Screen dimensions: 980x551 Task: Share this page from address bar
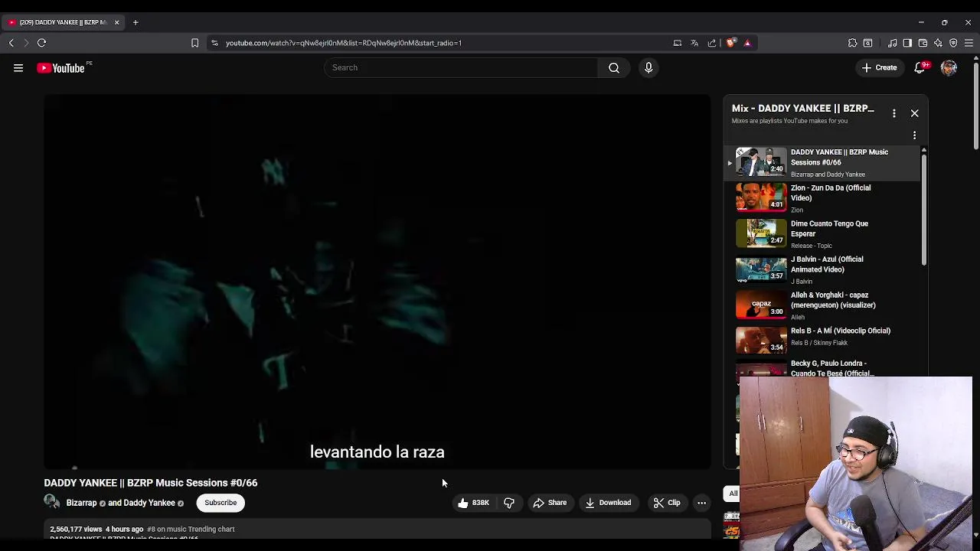pyautogui.click(x=712, y=43)
